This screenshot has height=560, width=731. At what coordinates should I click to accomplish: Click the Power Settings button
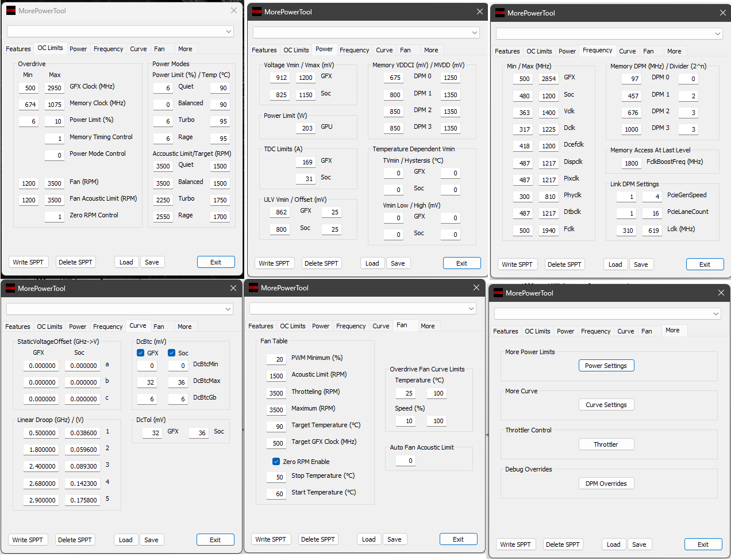pos(606,366)
